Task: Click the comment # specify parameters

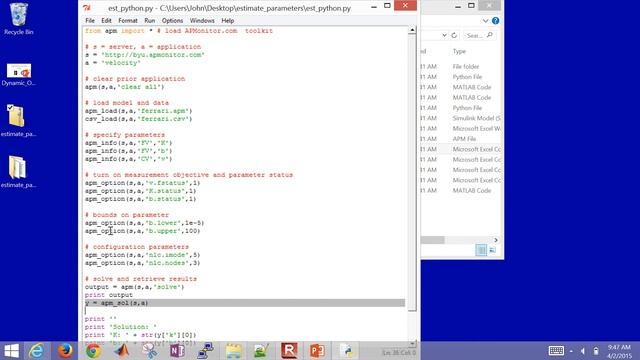Action: pos(125,135)
